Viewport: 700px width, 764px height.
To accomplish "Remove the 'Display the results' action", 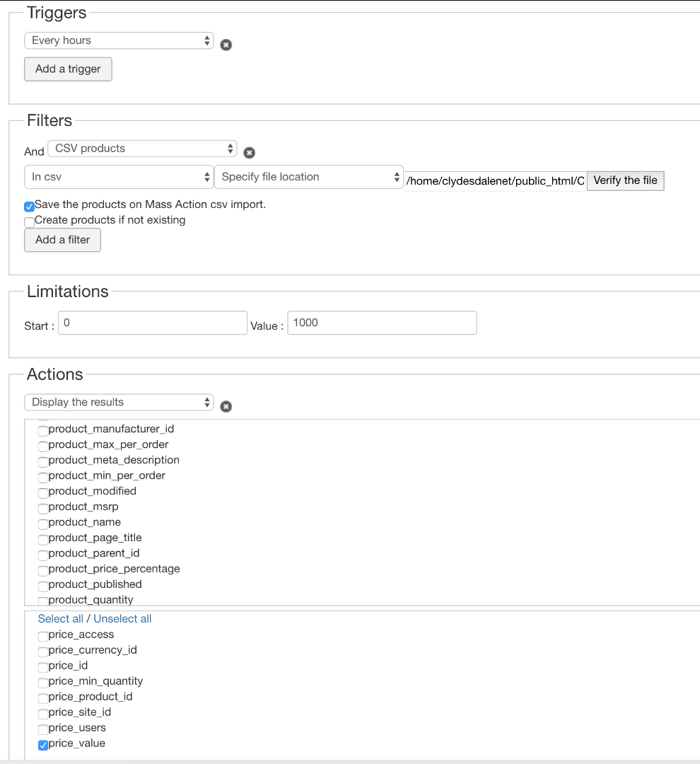I will pyautogui.click(x=226, y=406).
